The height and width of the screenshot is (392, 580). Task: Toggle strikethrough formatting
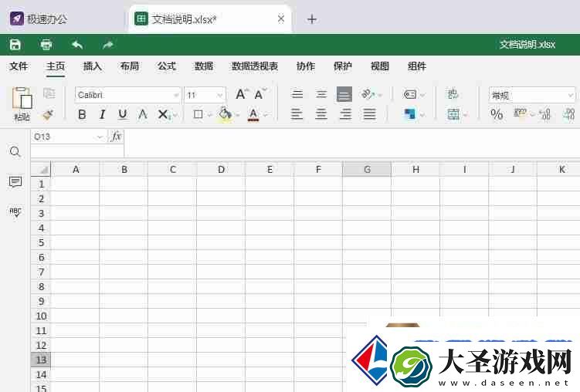[142, 114]
